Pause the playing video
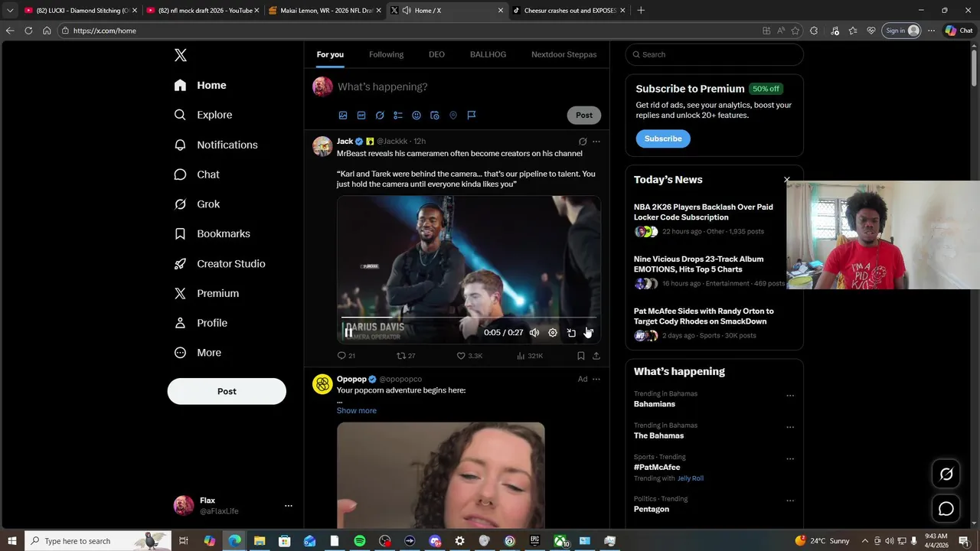Viewport: 980px width, 551px height. [348, 333]
